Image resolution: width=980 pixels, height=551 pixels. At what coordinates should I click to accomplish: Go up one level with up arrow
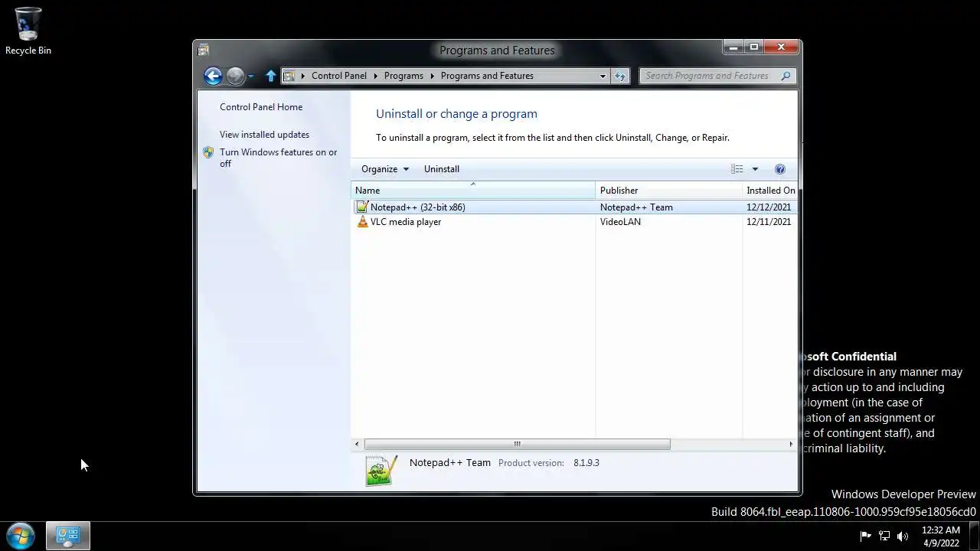270,76
